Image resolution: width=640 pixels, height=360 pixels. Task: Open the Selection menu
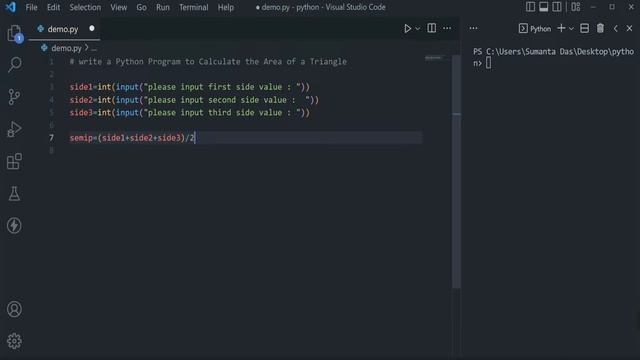(x=85, y=7)
